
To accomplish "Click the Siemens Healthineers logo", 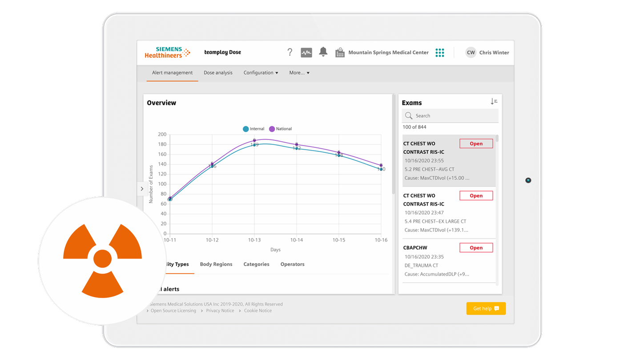I will pos(167,52).
